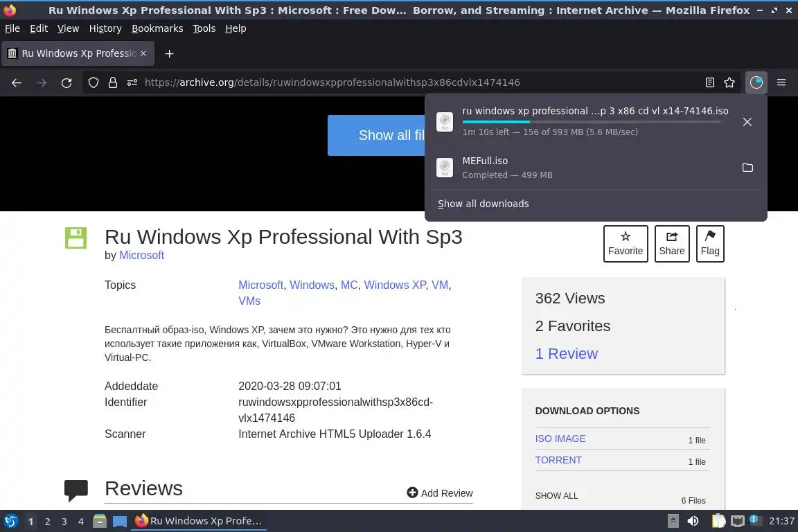Open folder containing MEFull.iso

pos(747,168)
